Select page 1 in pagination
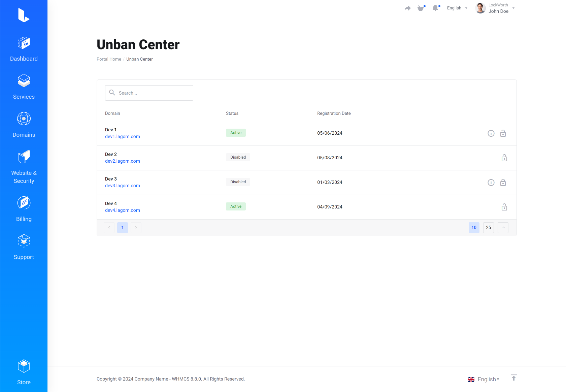566x392 pixels. point(123,228)
